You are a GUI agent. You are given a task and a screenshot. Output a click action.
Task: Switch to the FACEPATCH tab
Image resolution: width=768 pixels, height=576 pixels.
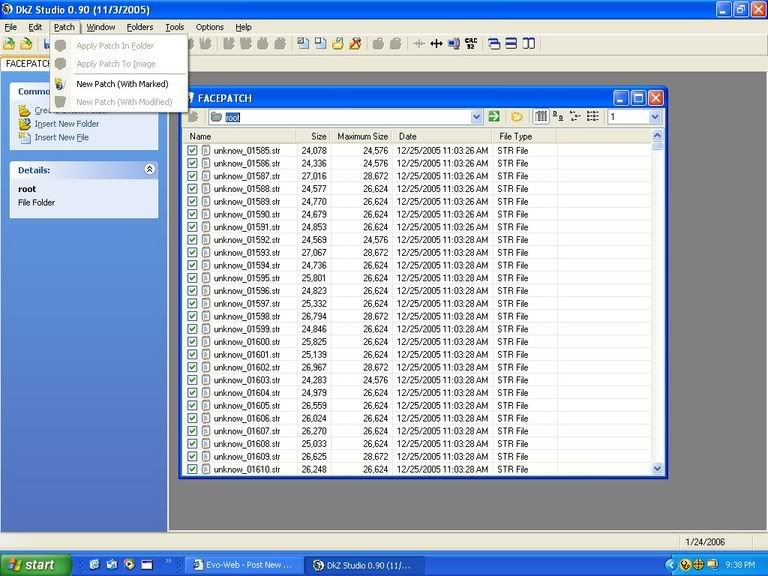[x=27, y=64]
